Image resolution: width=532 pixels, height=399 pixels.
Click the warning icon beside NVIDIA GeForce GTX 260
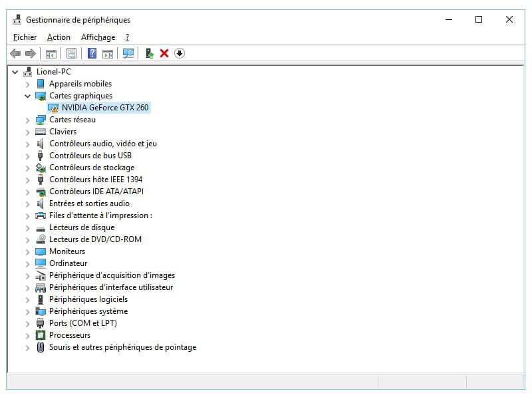pyautogui.click(x=53, y=108)
